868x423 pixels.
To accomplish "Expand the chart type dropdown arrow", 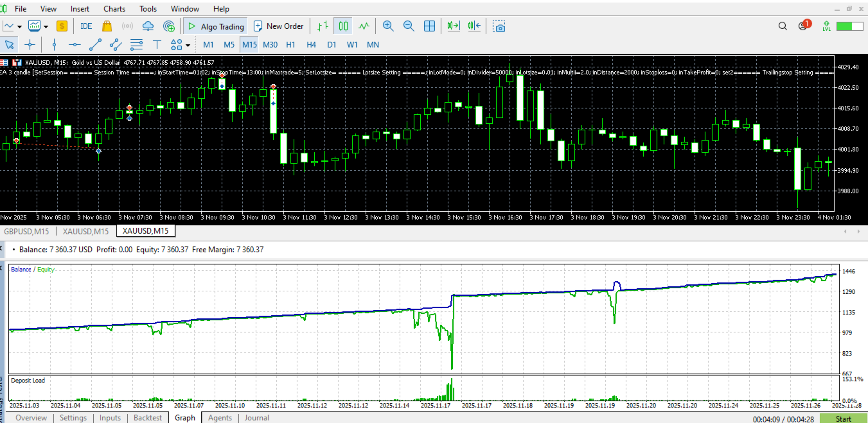I will (x=20, y=27).
